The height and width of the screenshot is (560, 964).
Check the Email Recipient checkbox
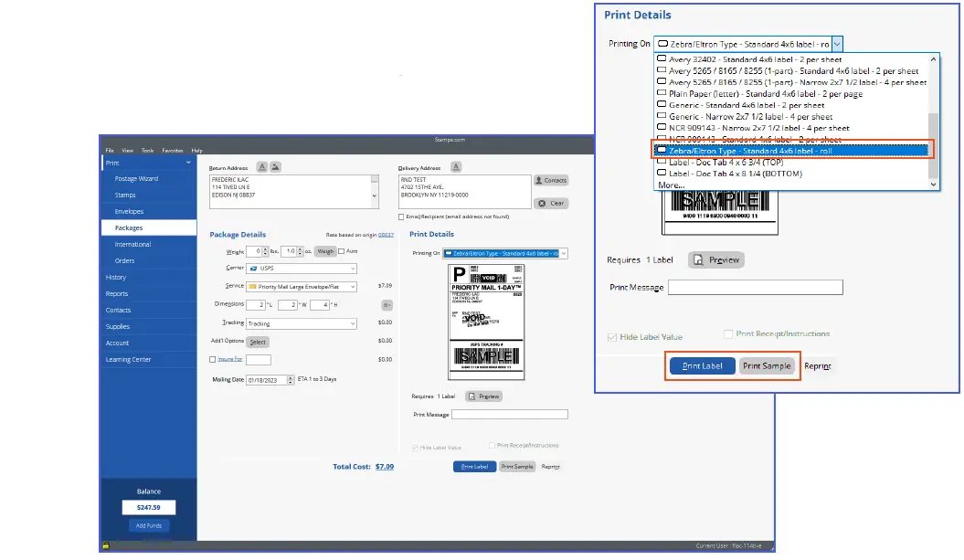click(401, 217)
